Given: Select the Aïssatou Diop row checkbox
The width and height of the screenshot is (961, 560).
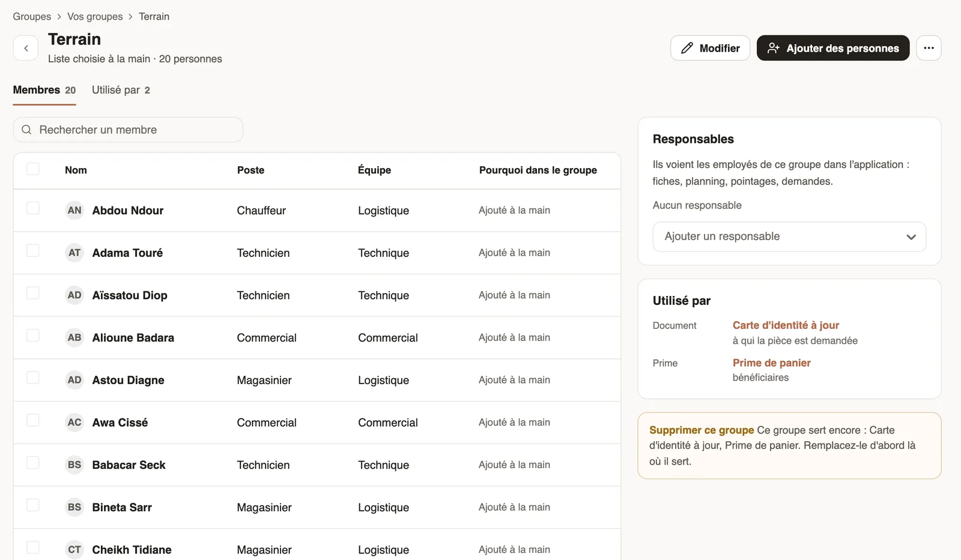Looking at the screenshot, I should click(33, 293).
